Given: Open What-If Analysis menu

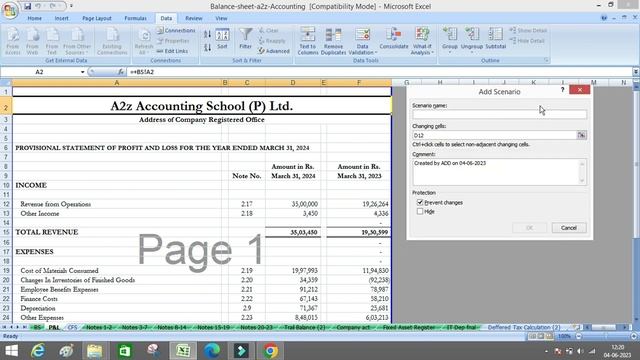Looking at the screenshot, I should point(422,41).
